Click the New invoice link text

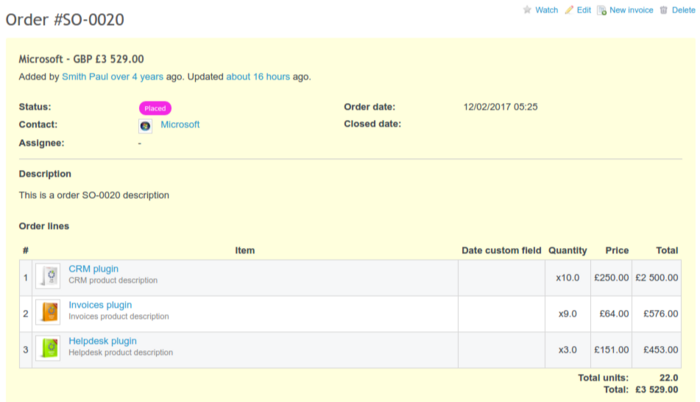(631, 10)
